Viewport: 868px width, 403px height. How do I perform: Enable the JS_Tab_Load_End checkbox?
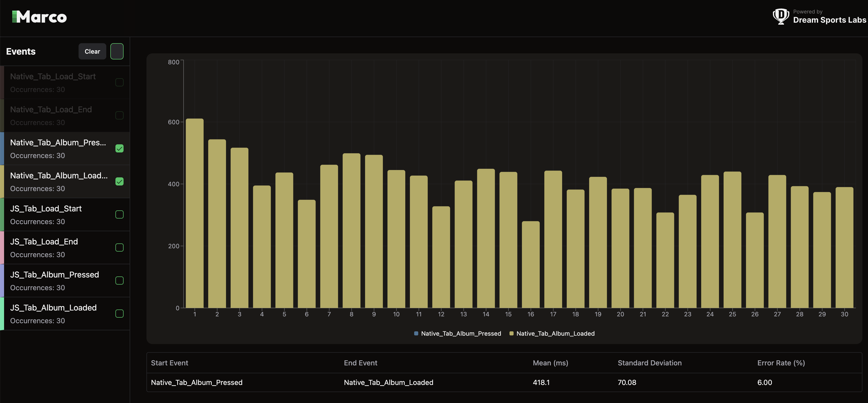(119, 247)
